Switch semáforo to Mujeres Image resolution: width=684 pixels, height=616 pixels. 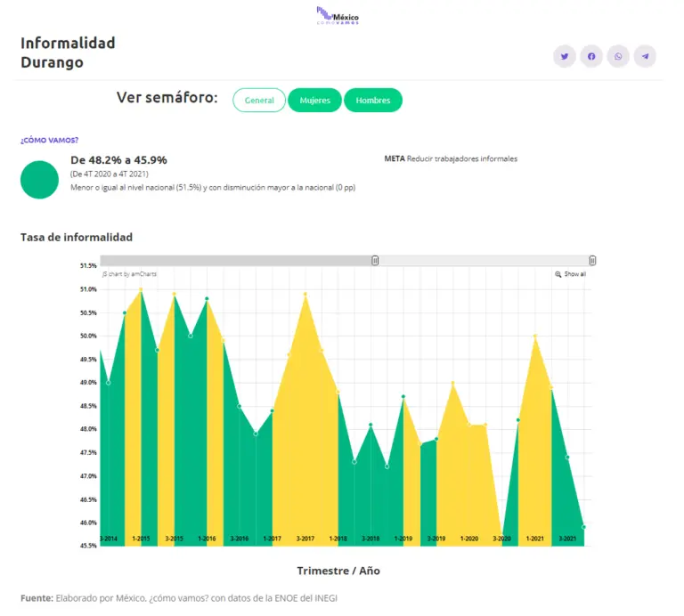(x=314, y=101)
